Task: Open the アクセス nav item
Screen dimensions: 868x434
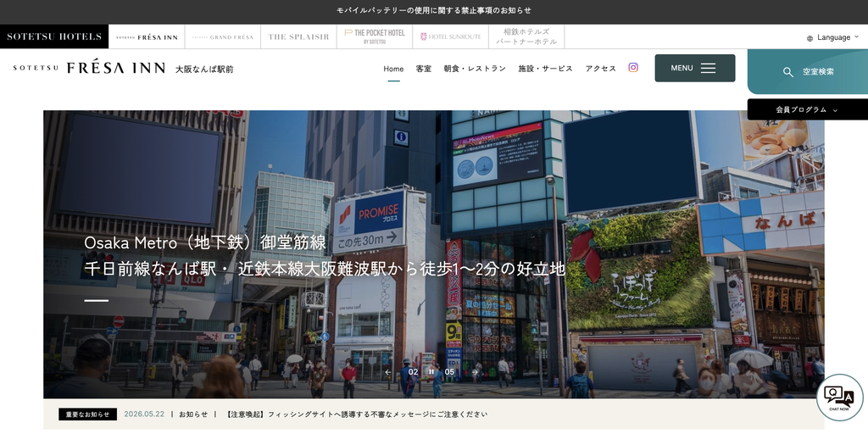Action: point(601,69)
